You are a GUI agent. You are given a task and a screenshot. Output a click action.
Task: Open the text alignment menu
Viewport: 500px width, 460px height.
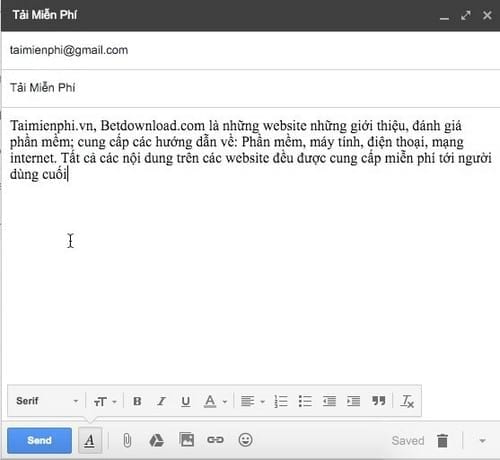pyautogui.click(x=252, y=401)
